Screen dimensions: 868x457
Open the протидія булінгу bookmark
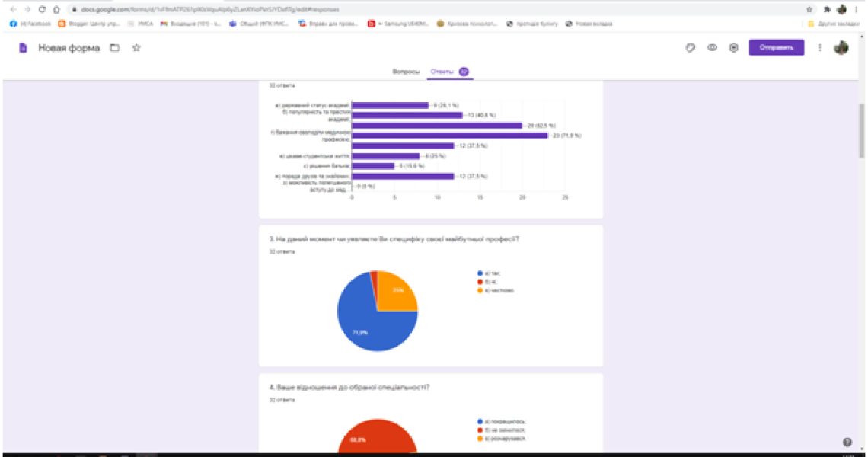532,24
